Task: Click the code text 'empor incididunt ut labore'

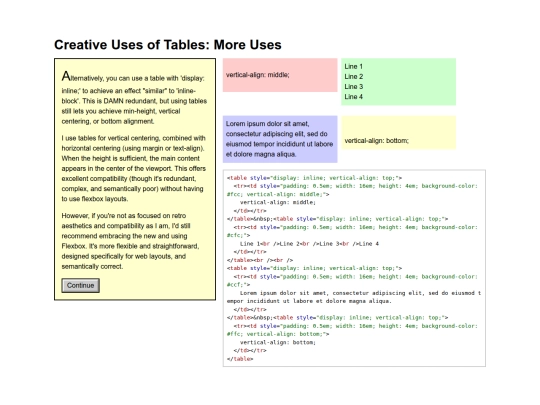Action: click(309, 301)
